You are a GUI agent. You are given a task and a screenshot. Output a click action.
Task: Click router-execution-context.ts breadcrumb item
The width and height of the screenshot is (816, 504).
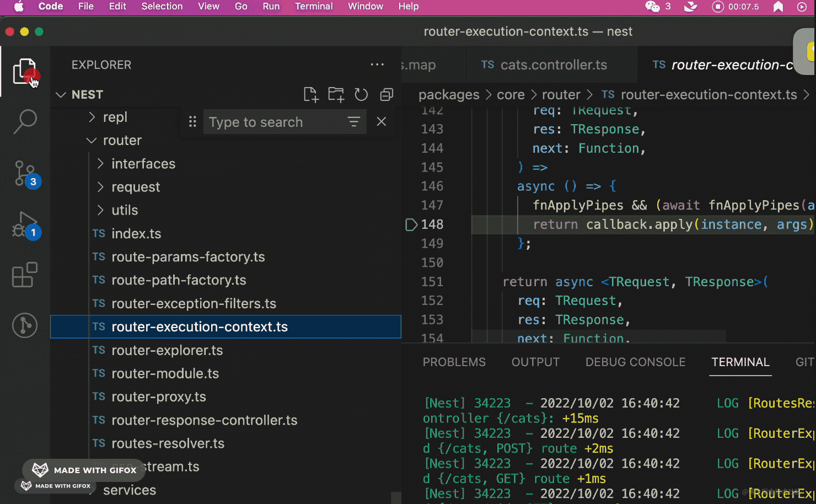pyautogui.click(x=708, y=95)
